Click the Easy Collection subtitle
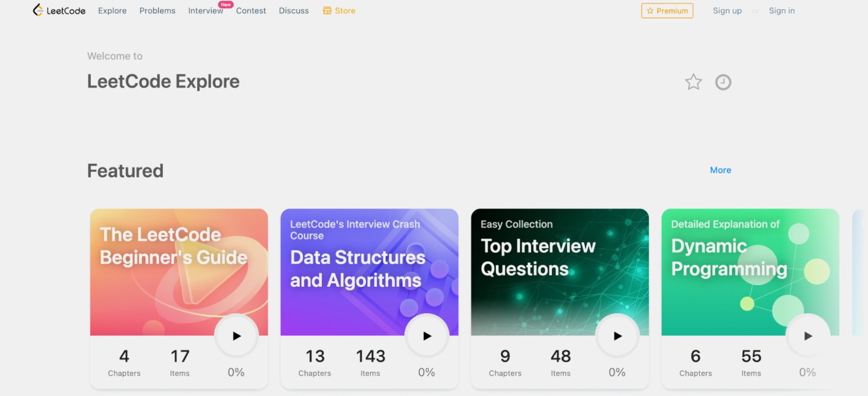868x396 pixels. (516, 224)
